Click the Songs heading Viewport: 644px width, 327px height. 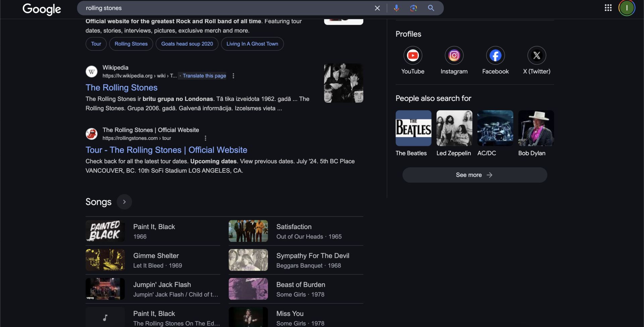[x=98, y=202]
